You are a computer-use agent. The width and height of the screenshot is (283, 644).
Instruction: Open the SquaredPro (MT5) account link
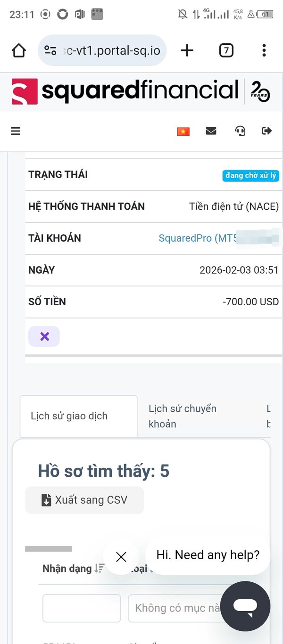[198, 238]
